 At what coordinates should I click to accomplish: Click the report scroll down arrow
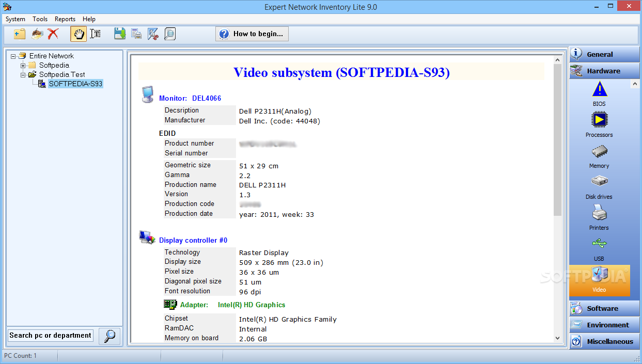(x=557, y=338)
